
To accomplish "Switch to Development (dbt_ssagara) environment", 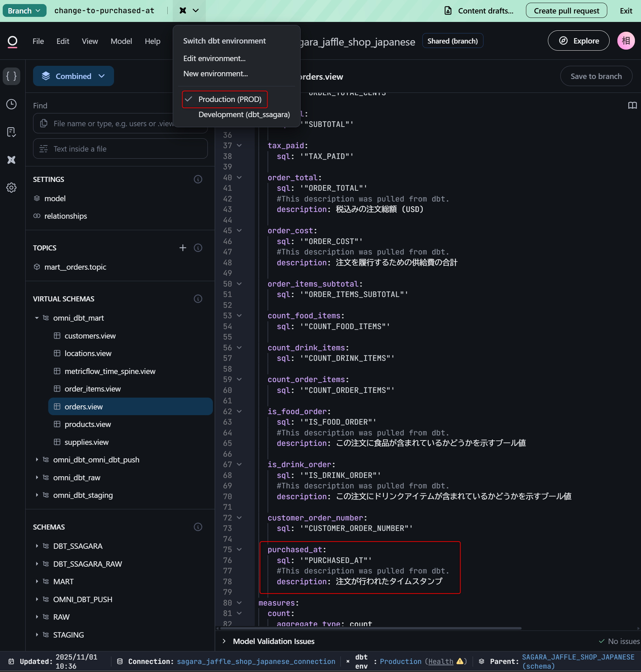I will [244, 114].
